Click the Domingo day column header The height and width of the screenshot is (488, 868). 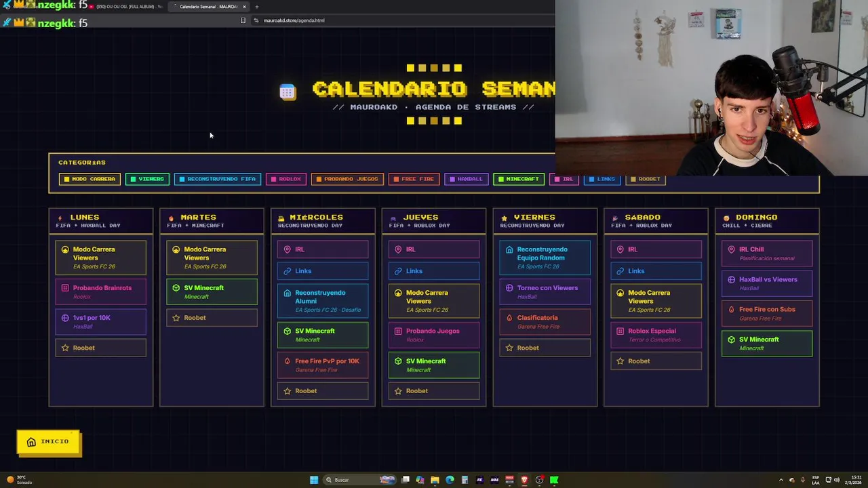click(767, 221)
